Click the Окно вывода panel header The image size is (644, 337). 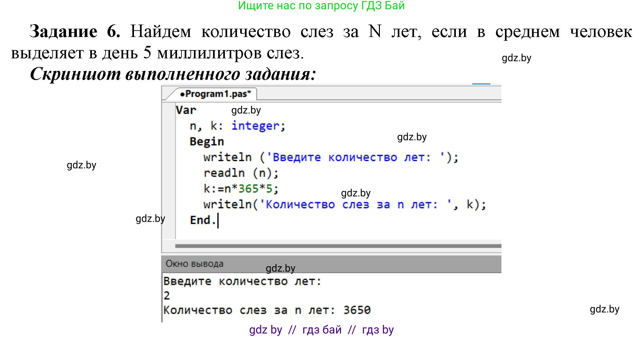[195, 264]
